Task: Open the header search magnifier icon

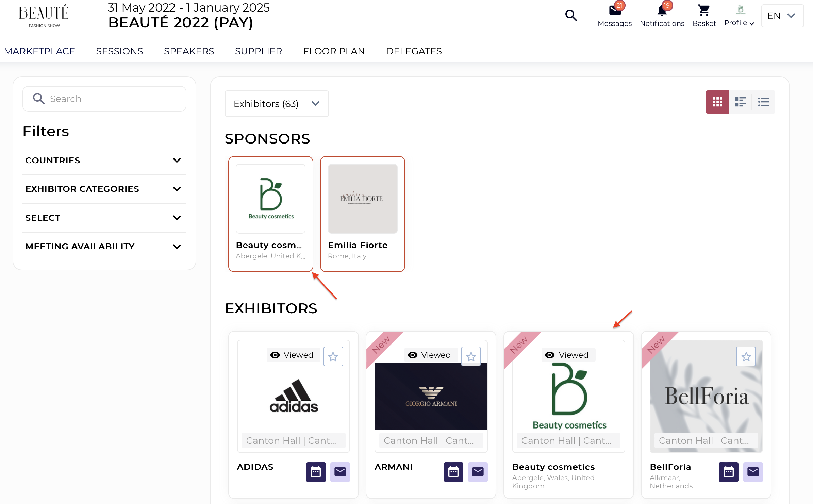Action: pos(571,15)
